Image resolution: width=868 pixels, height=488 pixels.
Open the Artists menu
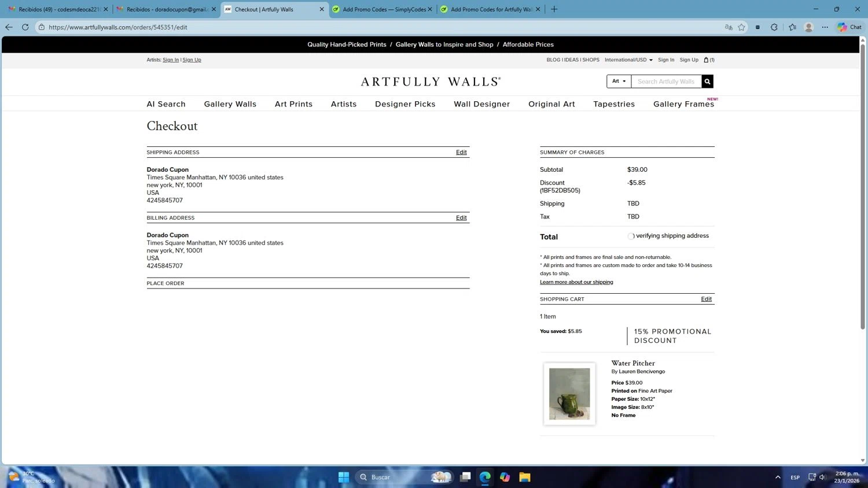tap(344, 104)
